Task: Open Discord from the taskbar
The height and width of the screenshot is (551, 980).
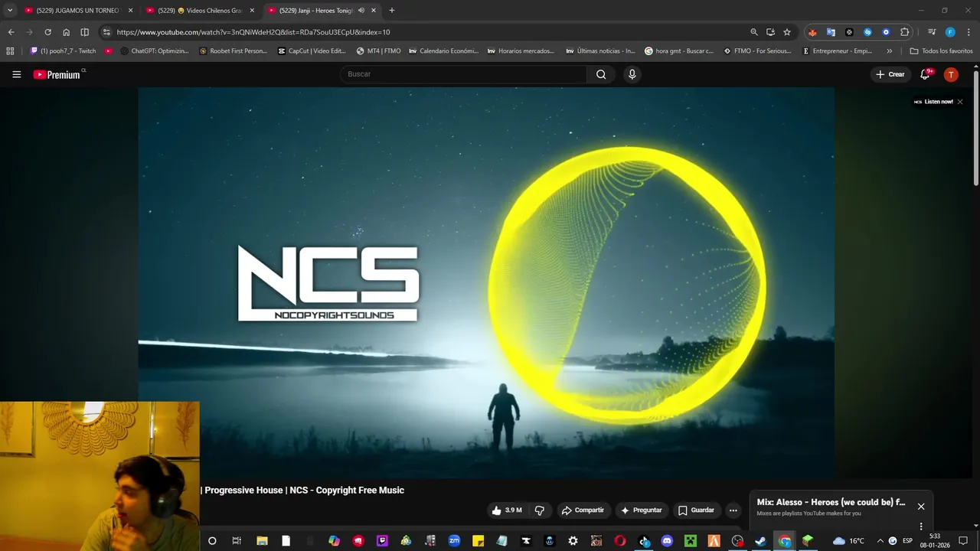Action: (667, 541)
